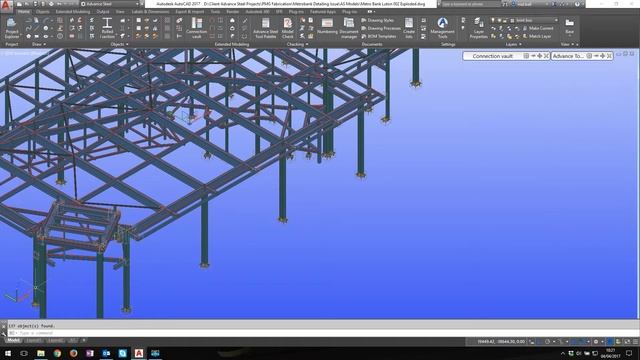Open the Advance Steel Tool Palette
Image resolution: width=640 pixels, height=360 pixels.
(x=265, y=28)
